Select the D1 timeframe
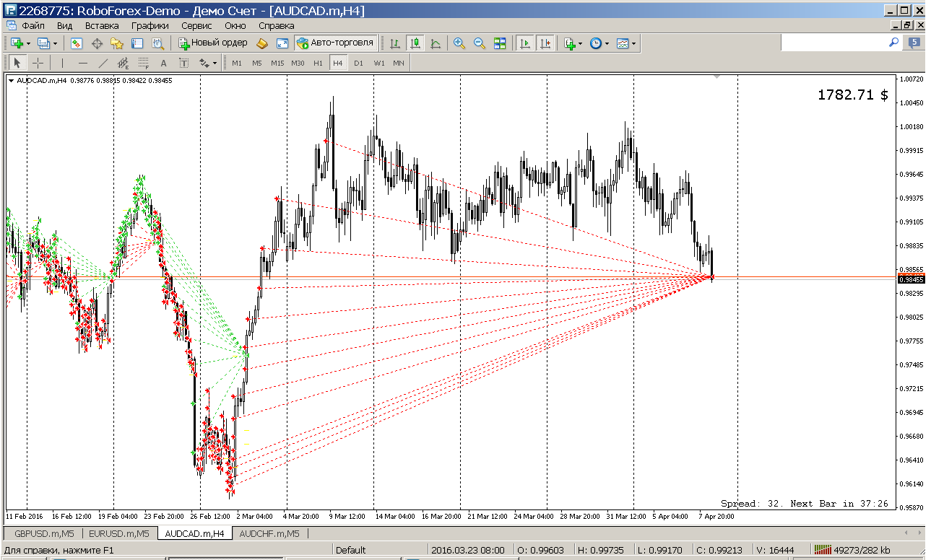The height and width of the screenshot is (560, 931). (358, 63)
